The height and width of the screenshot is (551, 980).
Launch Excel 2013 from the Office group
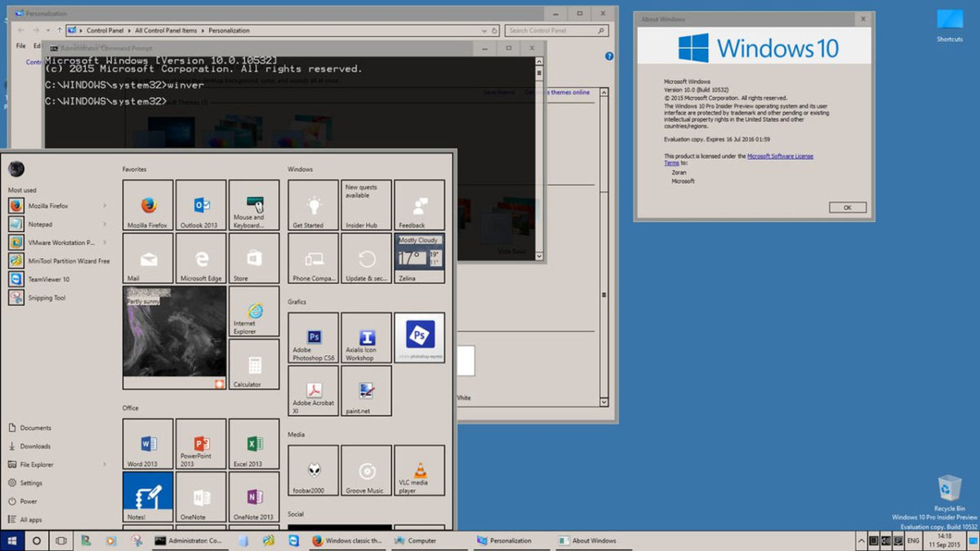pos(253,443)
